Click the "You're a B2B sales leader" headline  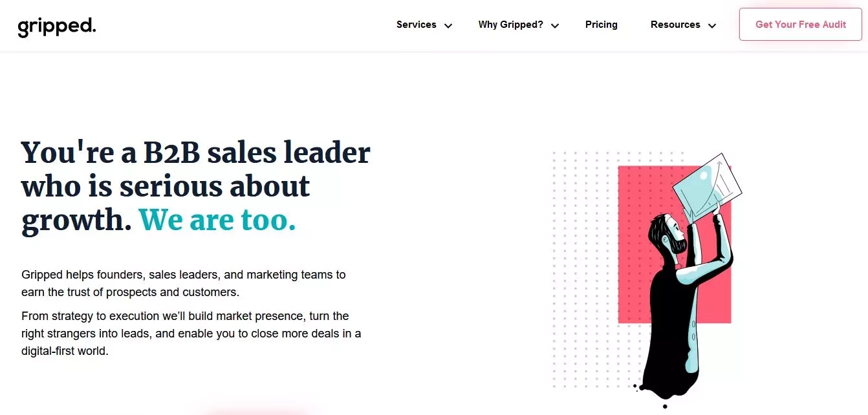point(196,153)
